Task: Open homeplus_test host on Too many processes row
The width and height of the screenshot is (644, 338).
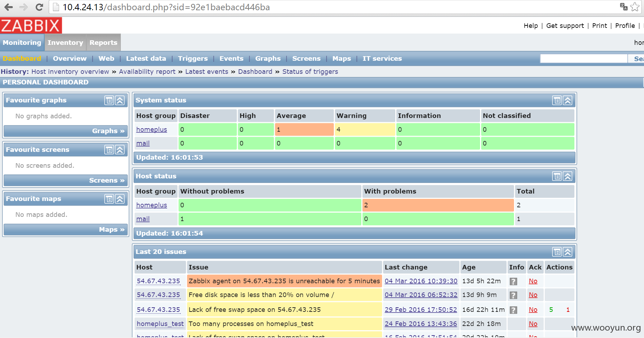Action: pyautogui.click(x=160, y=324)
